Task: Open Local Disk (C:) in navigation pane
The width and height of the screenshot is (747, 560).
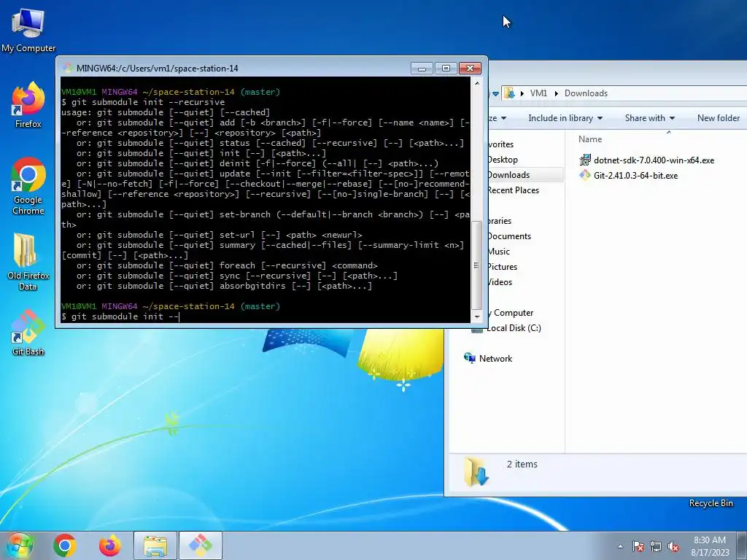Action: pos(514,328)
